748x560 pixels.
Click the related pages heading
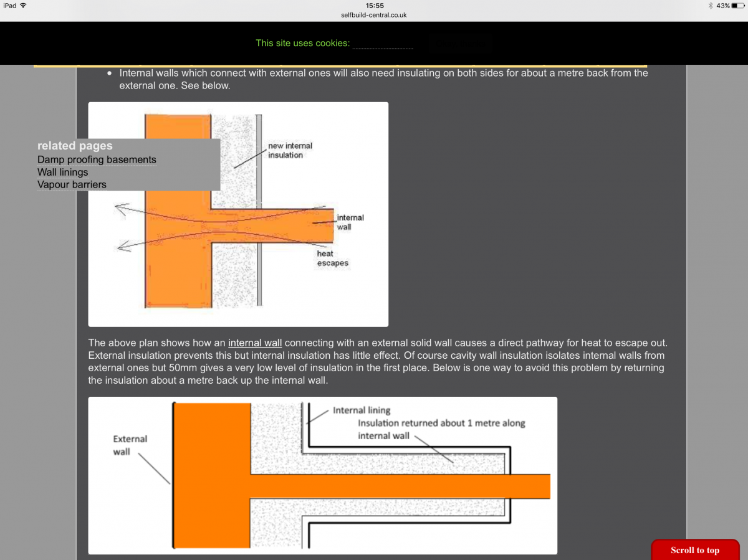tap(75, 146)
